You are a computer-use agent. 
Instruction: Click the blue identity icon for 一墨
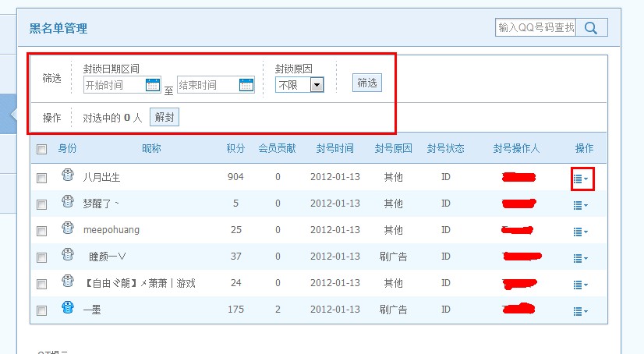click(67, 310)
